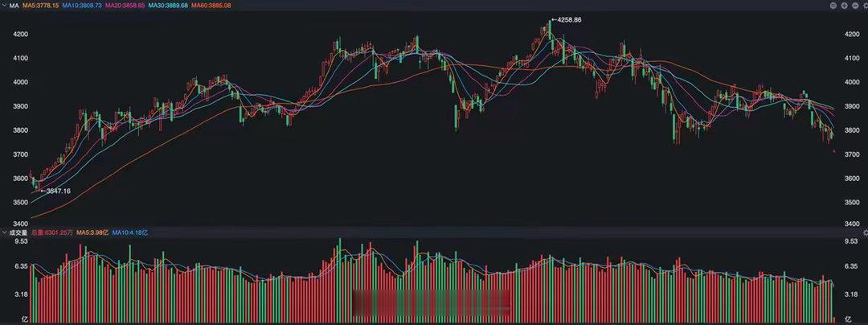
Task: Open volume panel settings gear at right edge
Action: click(x=866, y=232)
